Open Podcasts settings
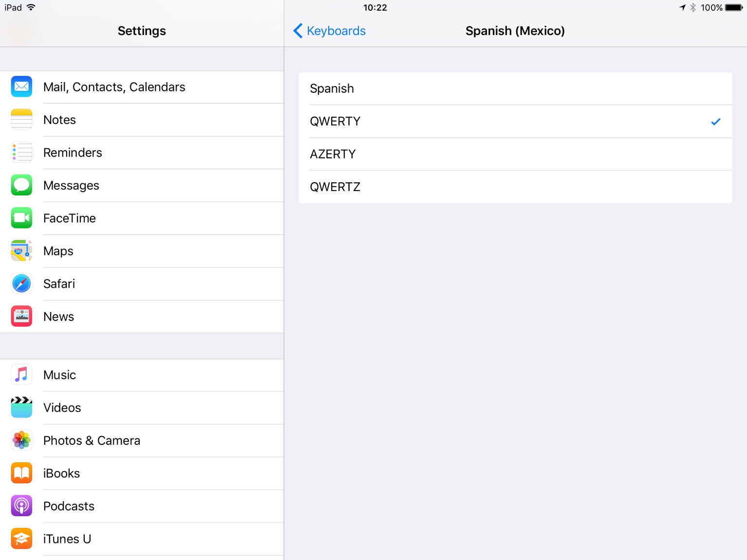 coord(142,506)
